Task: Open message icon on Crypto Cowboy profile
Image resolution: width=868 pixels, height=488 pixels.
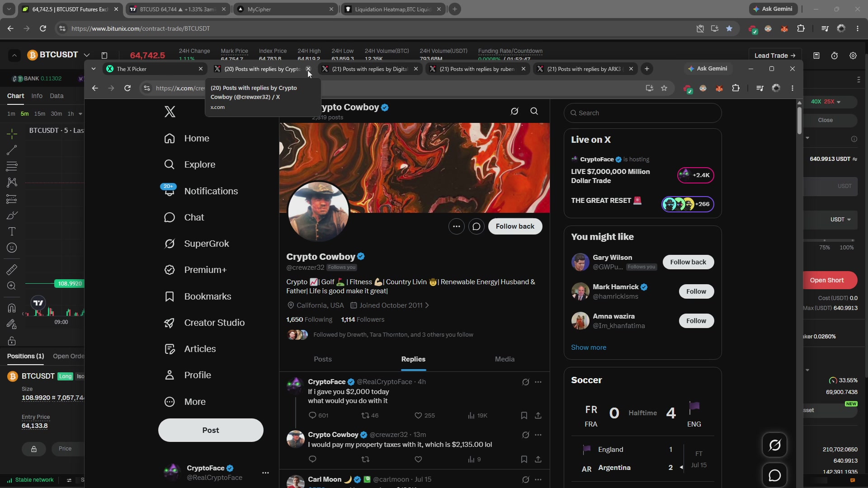Action: 476,226
